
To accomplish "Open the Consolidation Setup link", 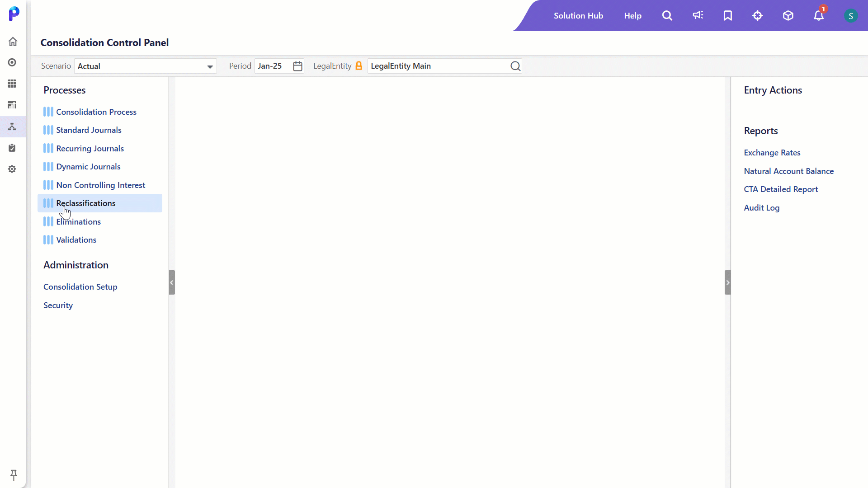I will tap(80, 286).
